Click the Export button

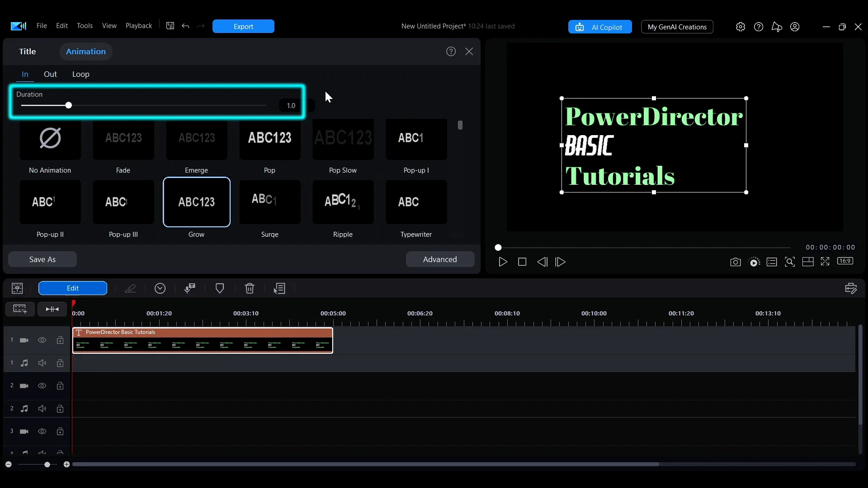pyautogui.click(x=243, y=26)
